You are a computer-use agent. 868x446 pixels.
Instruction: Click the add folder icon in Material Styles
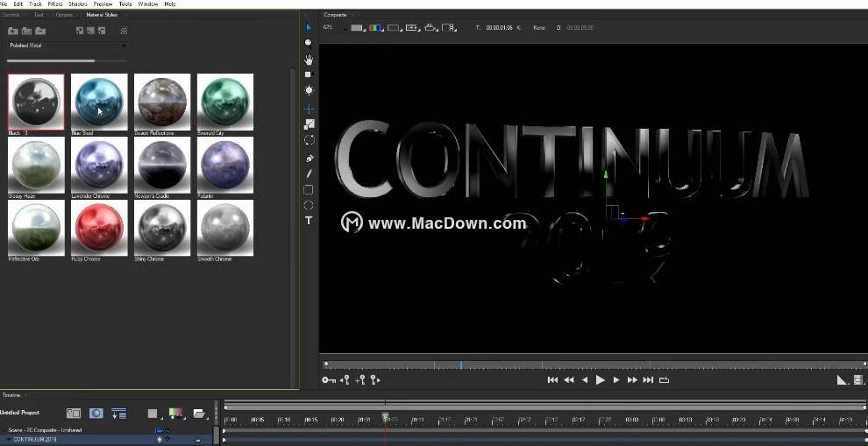tap(13, 31)
